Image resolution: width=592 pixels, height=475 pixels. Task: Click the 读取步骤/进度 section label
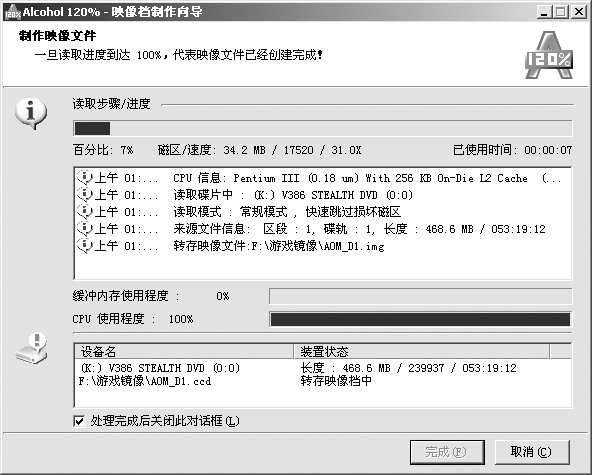[x=111, y=104]
